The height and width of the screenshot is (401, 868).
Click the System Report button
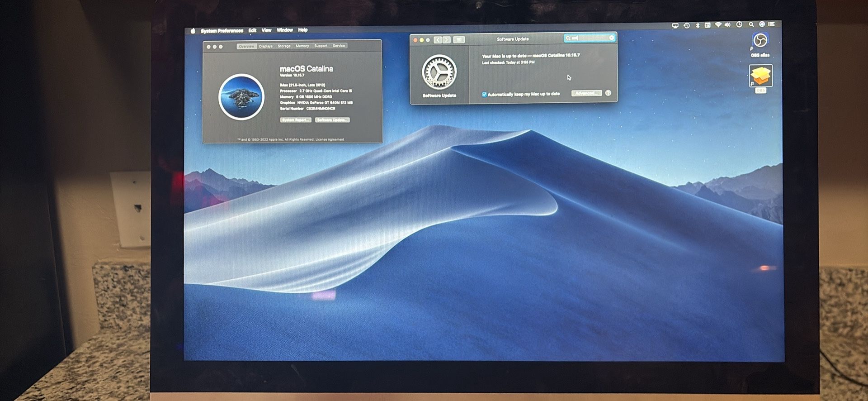click(x=296, y=120)
